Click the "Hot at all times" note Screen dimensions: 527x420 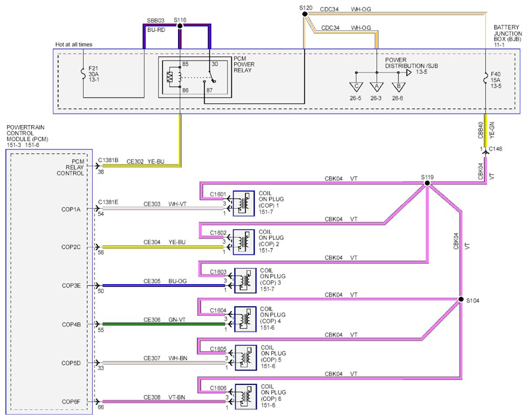(x=73, y=44)
